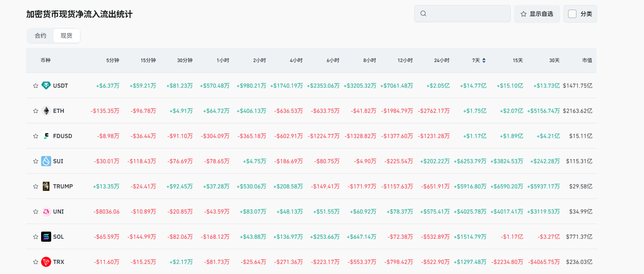Sort table by 24小时 column header
The height and width of the screenshot is (274, 644).
click(441, 60)
